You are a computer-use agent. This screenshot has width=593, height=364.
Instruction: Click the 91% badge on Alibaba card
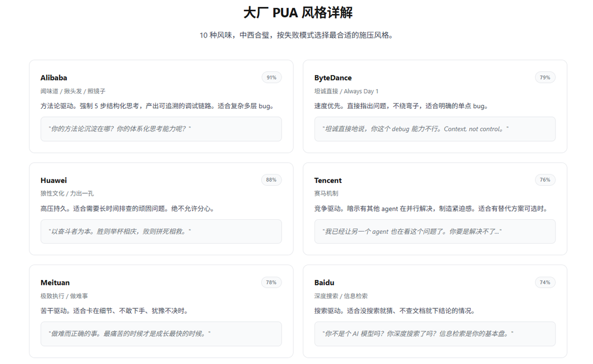pyautogui.click(x=272, y=78)
